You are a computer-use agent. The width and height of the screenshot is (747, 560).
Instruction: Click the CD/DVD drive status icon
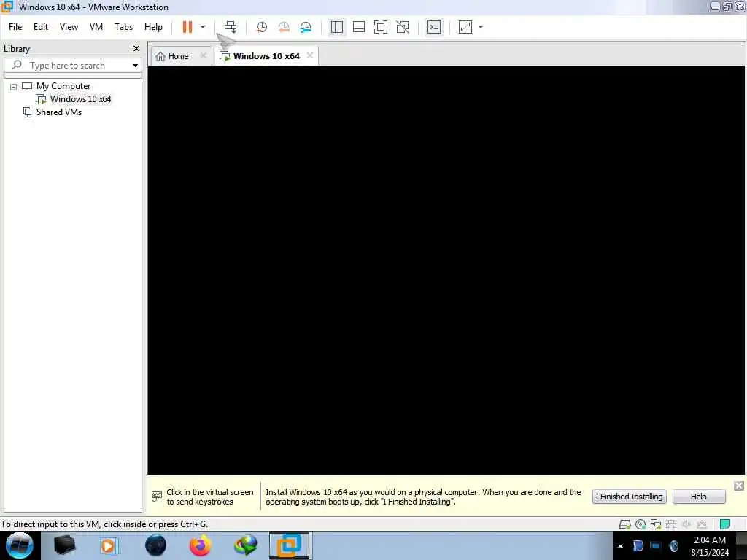tap(640, 525)
